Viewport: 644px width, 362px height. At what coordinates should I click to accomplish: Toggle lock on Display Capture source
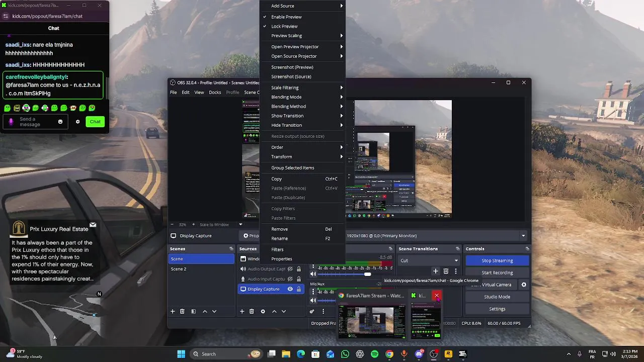pyautogui.click(x=298, y=289)
